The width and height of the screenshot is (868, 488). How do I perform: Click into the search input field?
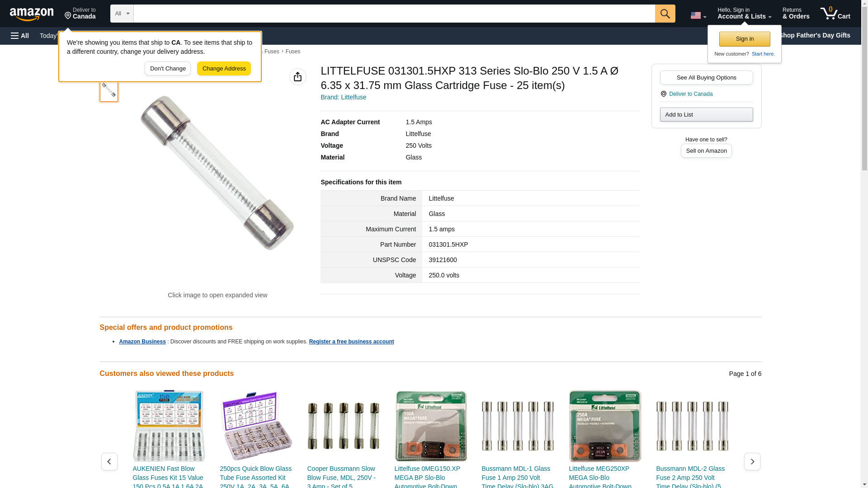coord(394,14)
